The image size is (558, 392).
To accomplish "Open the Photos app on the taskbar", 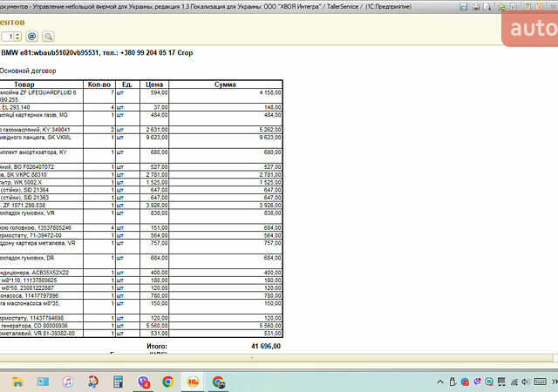I will click(x=42, y=382).
